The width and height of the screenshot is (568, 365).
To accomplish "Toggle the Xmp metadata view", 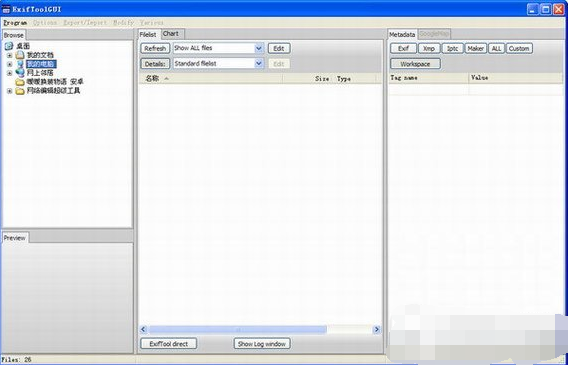I will (429, 49).
